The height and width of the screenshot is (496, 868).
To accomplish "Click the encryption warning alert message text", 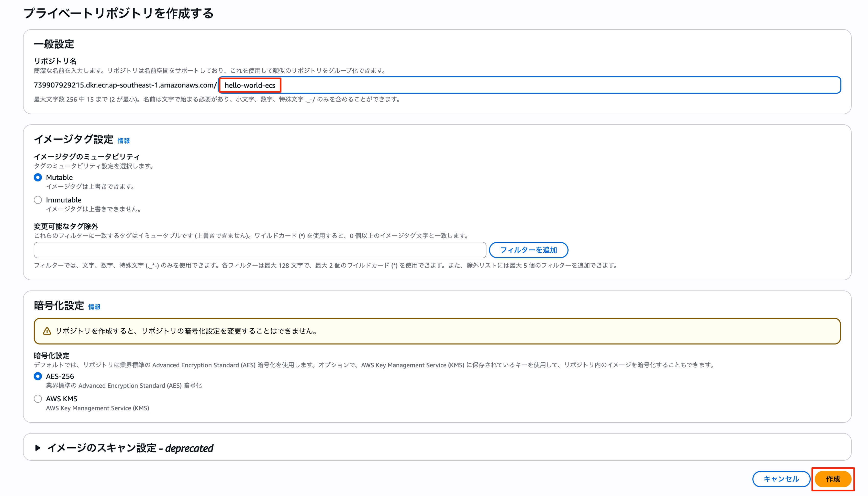I will (187, 331).
